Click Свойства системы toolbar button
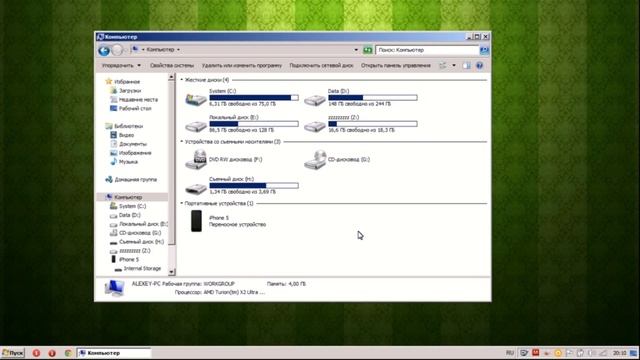This screenshot has height=360, width=640. click(x=172, y=65)
